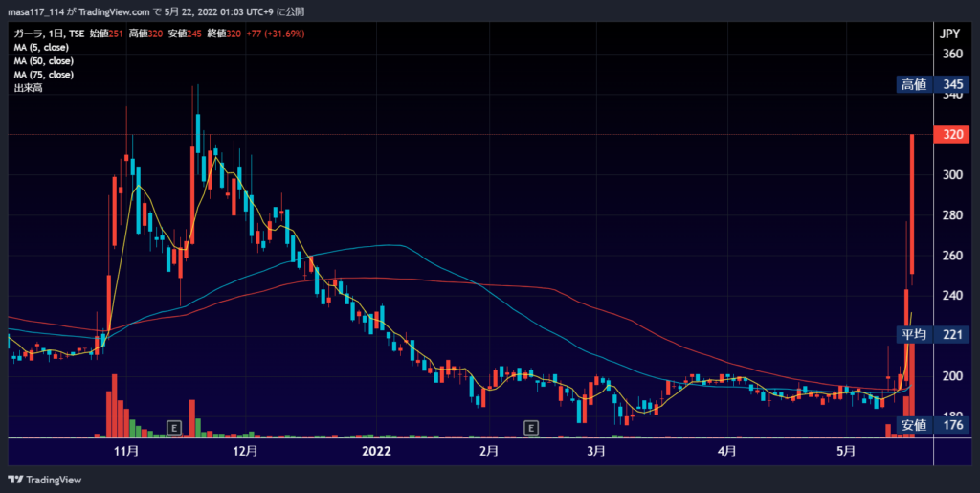Click the 安値245 value in legend
The width and height of the screenshot is (980, 493).
coord(185,34)
